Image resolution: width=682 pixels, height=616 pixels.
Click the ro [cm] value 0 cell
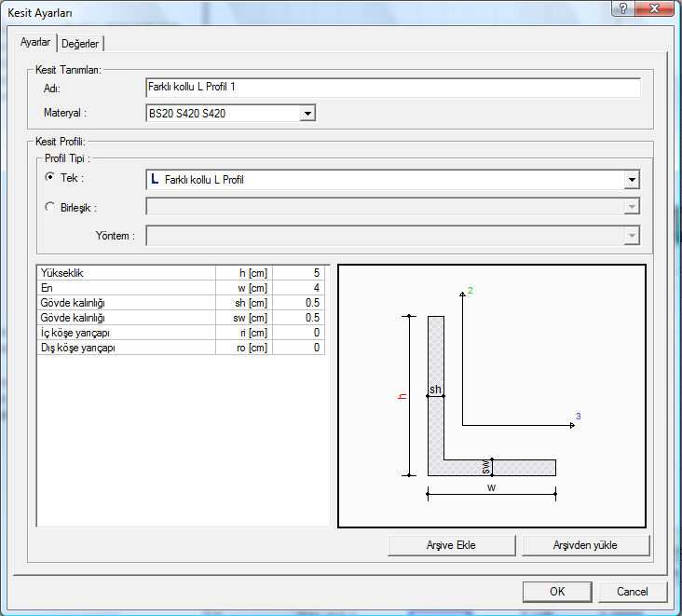point(298,348)
